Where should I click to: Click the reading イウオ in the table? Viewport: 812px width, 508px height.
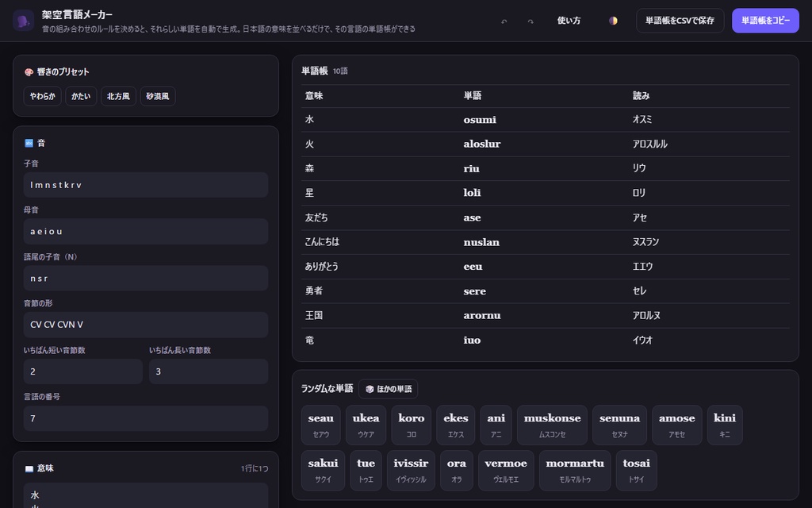click(642, 340)
